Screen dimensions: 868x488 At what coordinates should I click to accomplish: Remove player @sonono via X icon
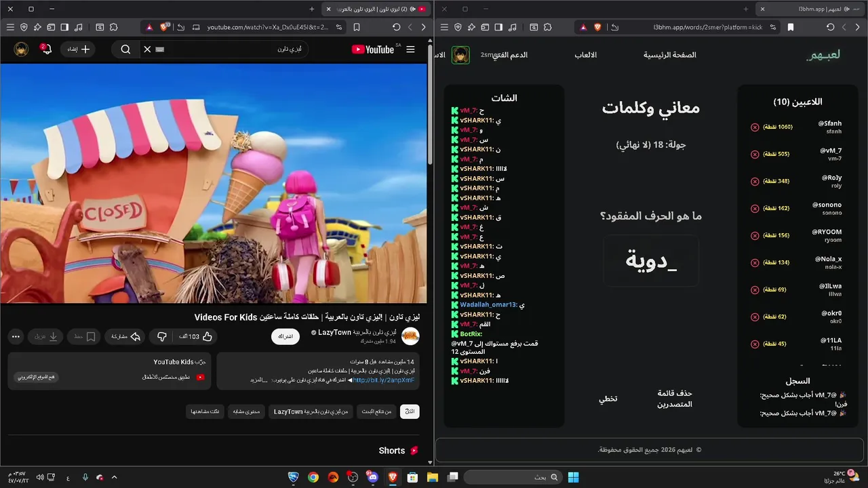[755, 208]
